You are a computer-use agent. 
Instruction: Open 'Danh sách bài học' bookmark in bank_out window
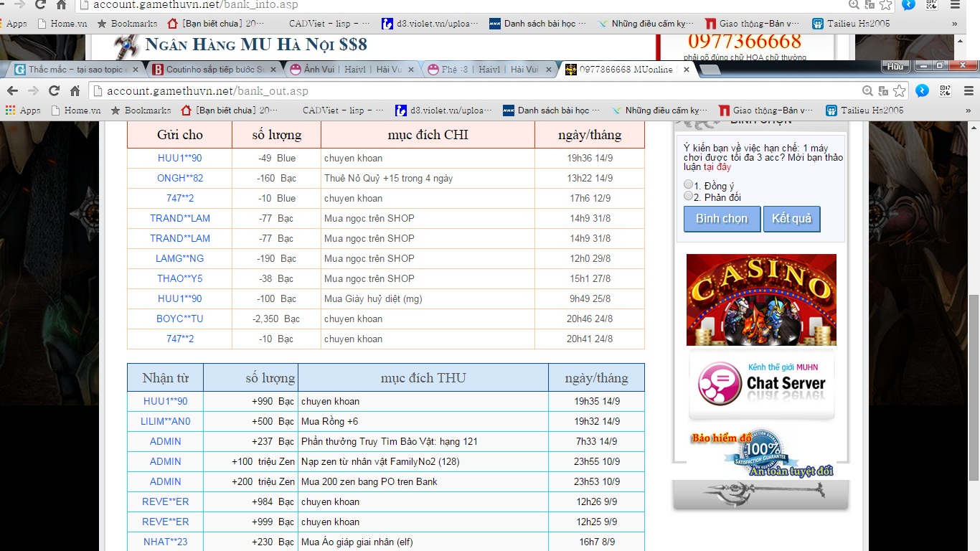point(552,110)
